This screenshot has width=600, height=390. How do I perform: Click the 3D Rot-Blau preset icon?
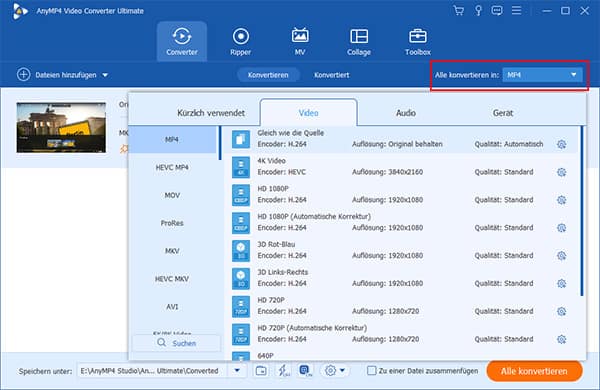[241, 251]
